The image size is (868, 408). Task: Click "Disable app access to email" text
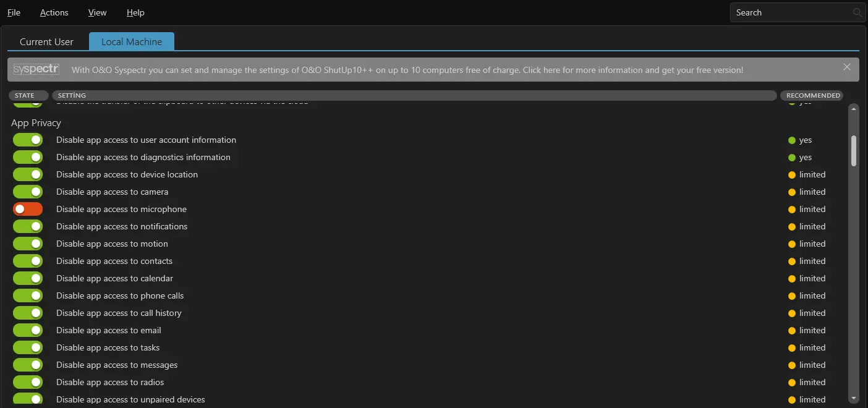tap(109, 330)
